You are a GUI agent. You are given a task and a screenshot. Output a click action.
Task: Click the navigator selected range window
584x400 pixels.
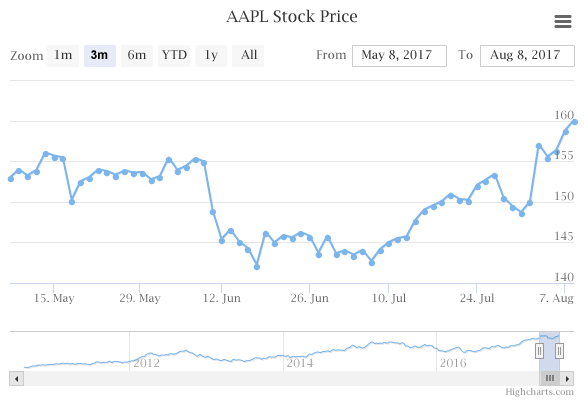tap(549, 351)
